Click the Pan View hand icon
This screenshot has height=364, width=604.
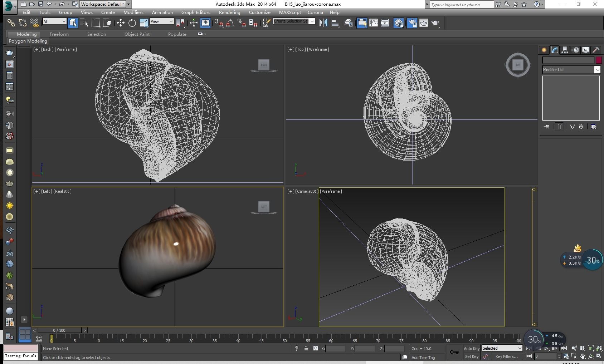click(583, 356)
